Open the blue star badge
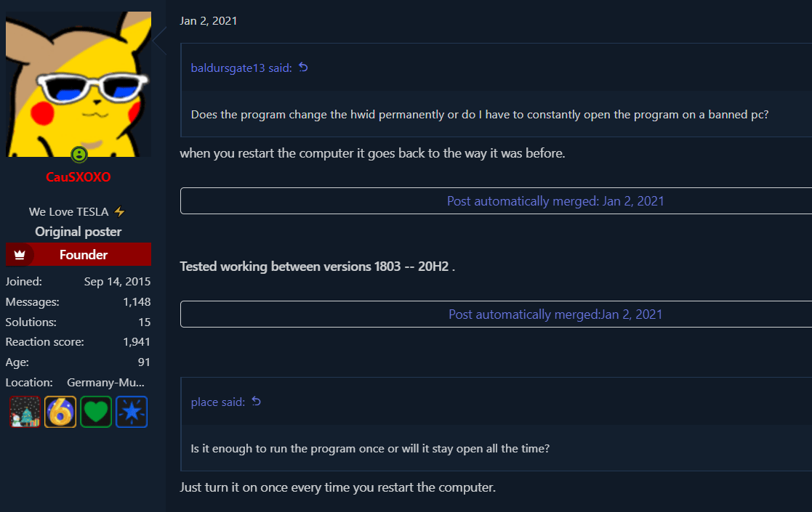This screenshot has width=812, height=512. (x=132, y=412)
